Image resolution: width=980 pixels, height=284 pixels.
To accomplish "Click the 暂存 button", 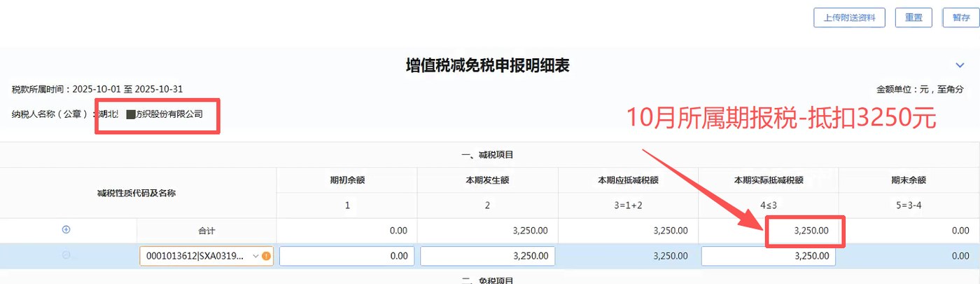I will (961, 18).
